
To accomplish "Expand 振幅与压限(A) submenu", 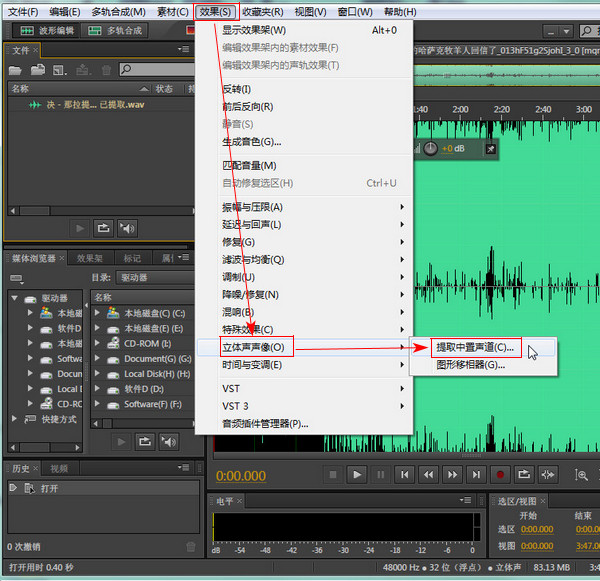I will point(305,207).
